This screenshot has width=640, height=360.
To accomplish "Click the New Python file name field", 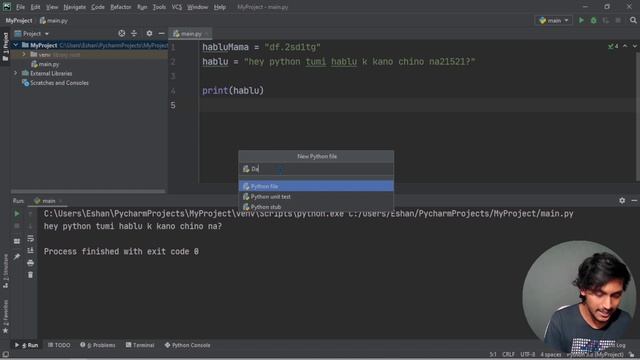I will tap(316, 169).
